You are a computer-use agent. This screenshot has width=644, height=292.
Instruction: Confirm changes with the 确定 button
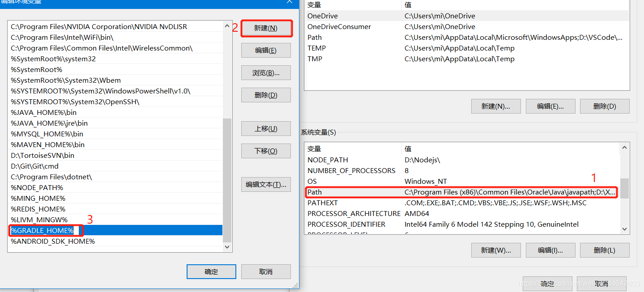coord(211,271)
